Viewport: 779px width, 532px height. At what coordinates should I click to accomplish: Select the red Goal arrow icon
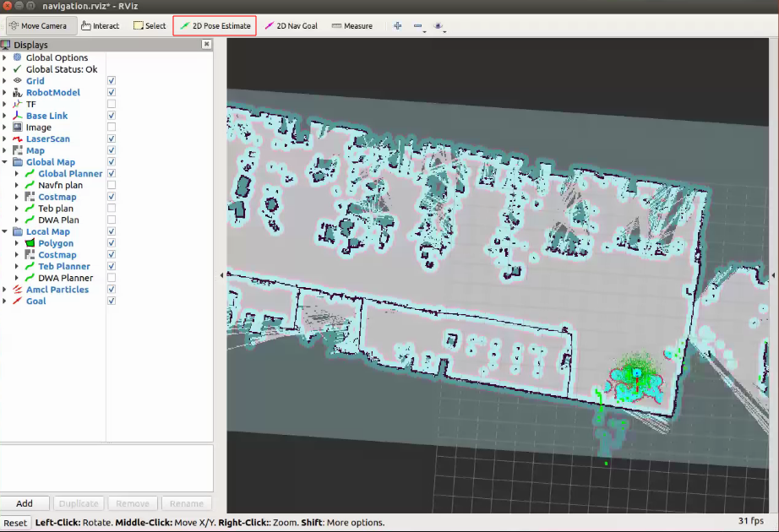18,301
